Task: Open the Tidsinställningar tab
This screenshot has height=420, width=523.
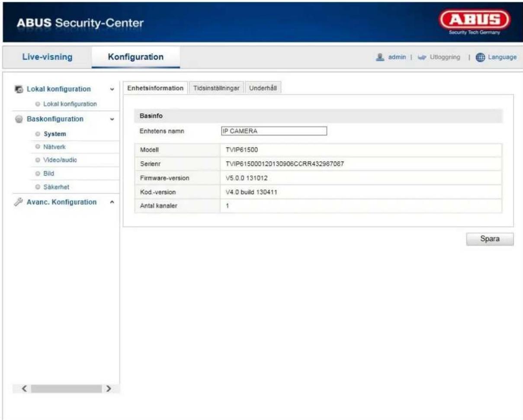Action: (x=217, y=87)
